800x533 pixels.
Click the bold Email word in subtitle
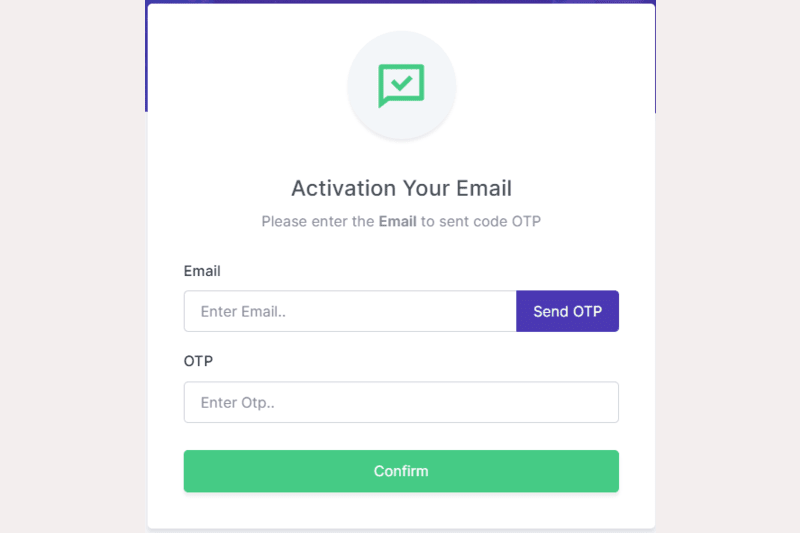point(397,221)
